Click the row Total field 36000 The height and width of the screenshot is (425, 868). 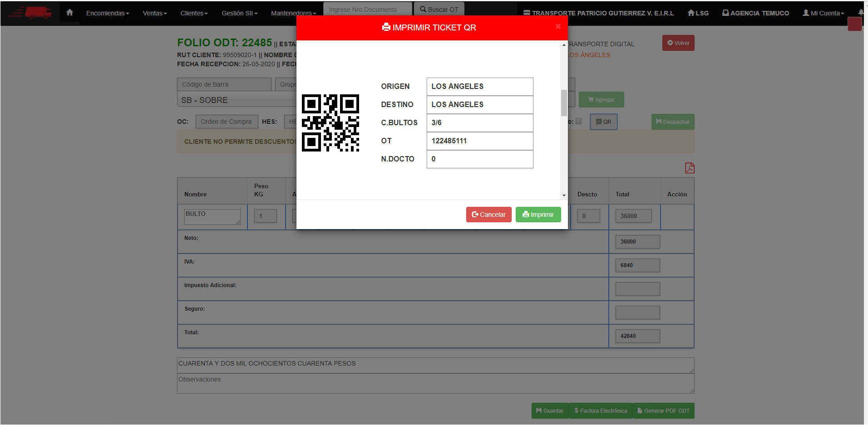[634, 216]
